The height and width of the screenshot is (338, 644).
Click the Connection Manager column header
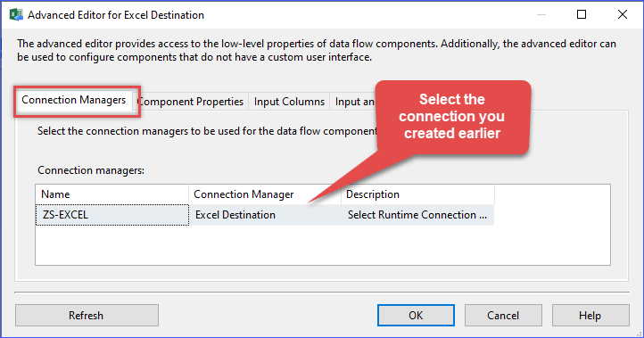click(x=265, y=194)
